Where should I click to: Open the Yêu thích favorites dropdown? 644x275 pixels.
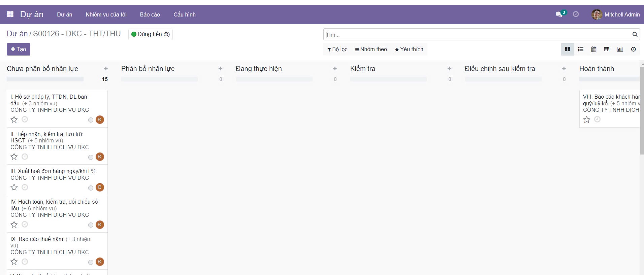(409, 49)
